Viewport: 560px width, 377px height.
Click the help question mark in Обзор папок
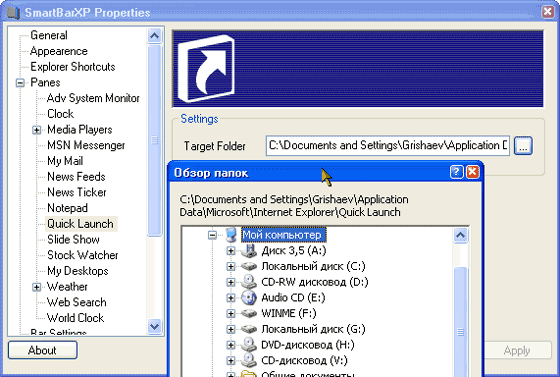[457, 172]
